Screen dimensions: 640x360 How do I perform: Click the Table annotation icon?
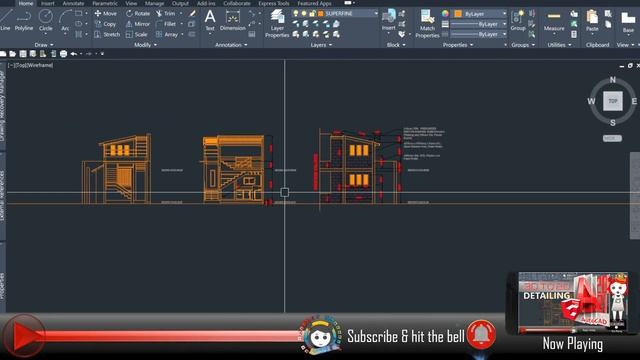pos(252,34)
